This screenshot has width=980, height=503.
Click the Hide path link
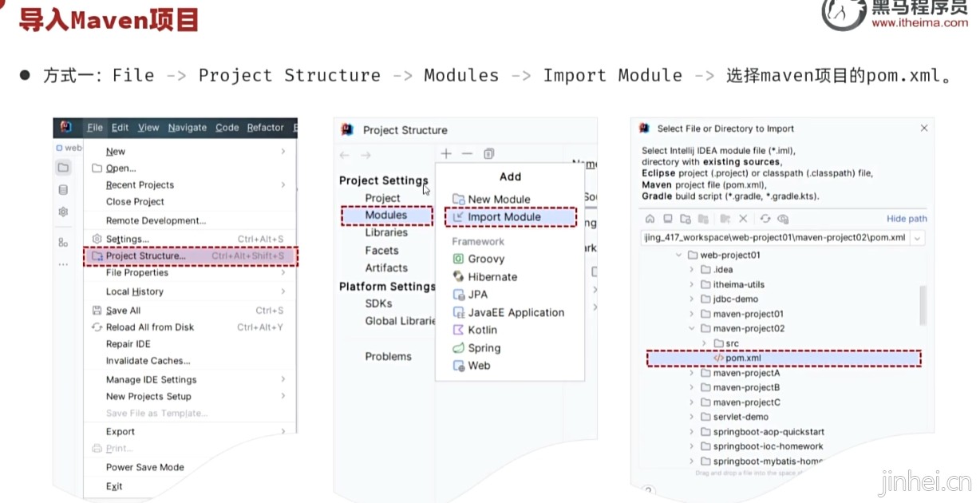pos(907,219)
